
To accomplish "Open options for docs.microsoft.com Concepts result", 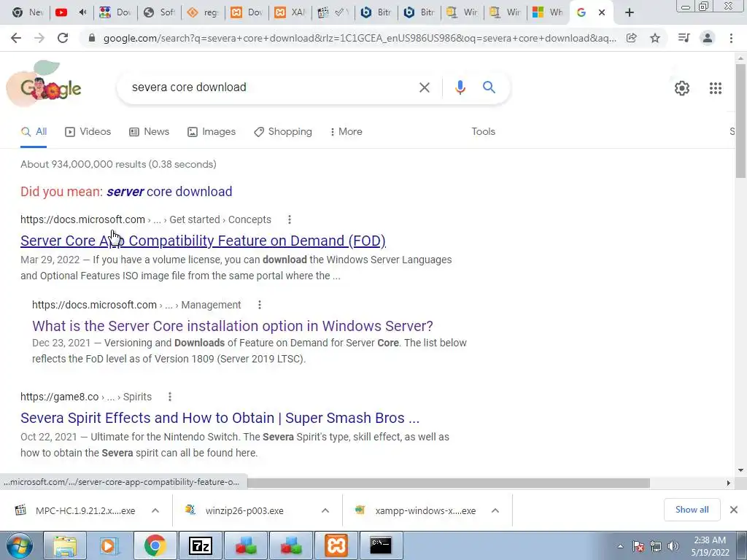I will (289, 219).
